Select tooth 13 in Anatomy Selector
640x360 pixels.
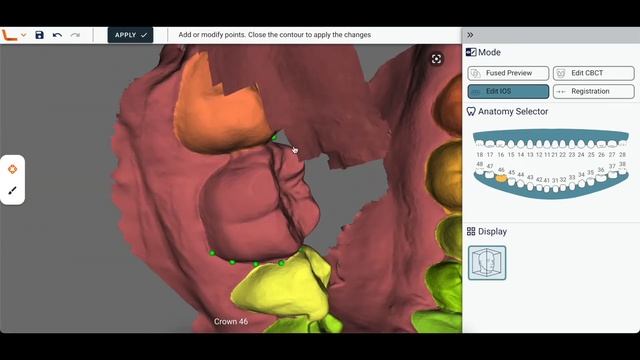530,144
